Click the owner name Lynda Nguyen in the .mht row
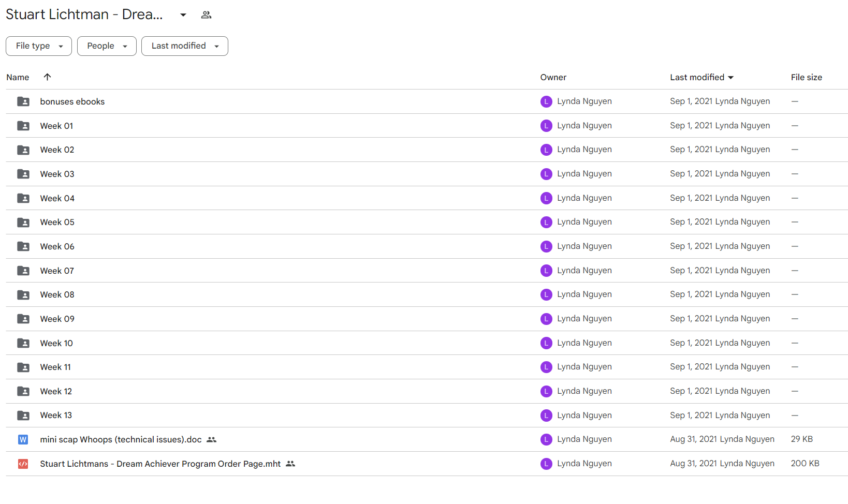The width and height of the screenshot is (848, 504). click(x=584, y=464)
